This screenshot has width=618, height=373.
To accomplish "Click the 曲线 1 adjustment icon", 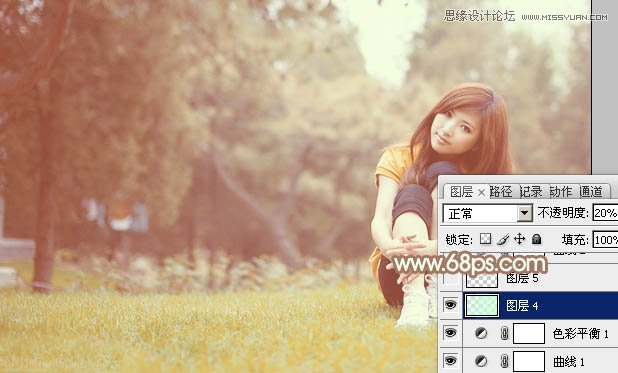I will pyautogui.click(x=481, y=361).
